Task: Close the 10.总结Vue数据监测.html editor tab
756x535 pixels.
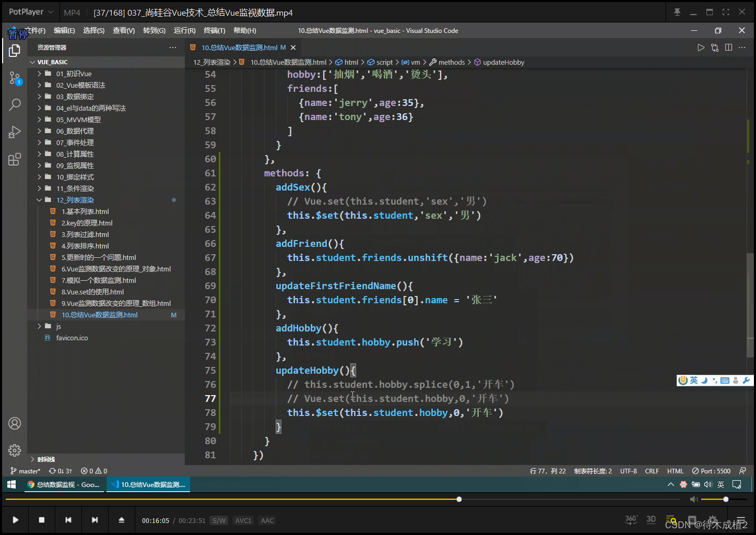Action: [x=293, y=47]
